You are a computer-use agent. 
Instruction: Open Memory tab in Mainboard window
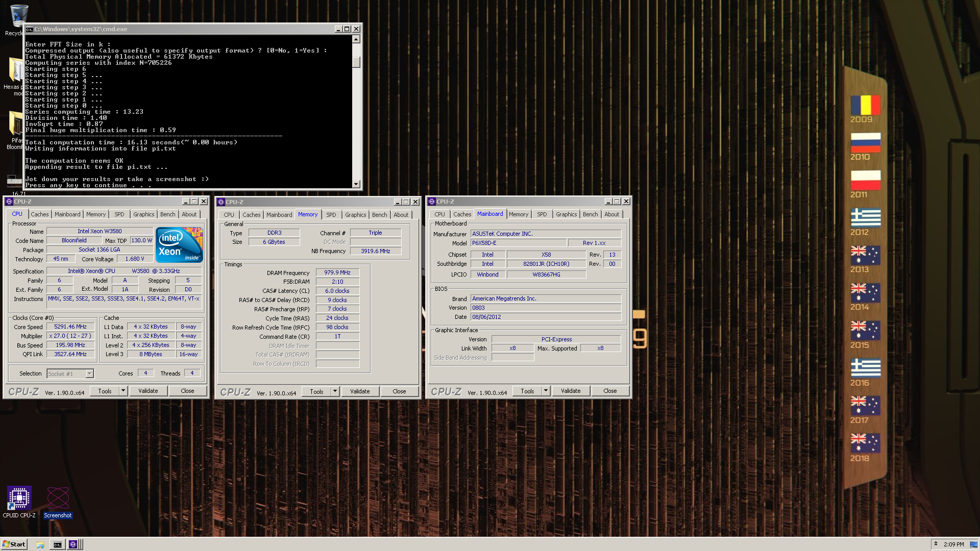(519, 215)
